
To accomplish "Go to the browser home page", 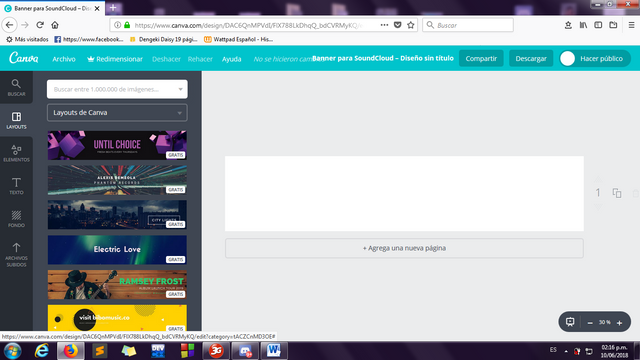I will (x=55, y=25).
